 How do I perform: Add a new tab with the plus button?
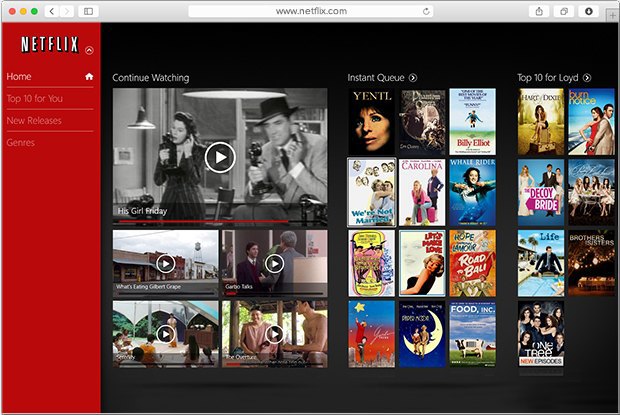tap(612, 15)
